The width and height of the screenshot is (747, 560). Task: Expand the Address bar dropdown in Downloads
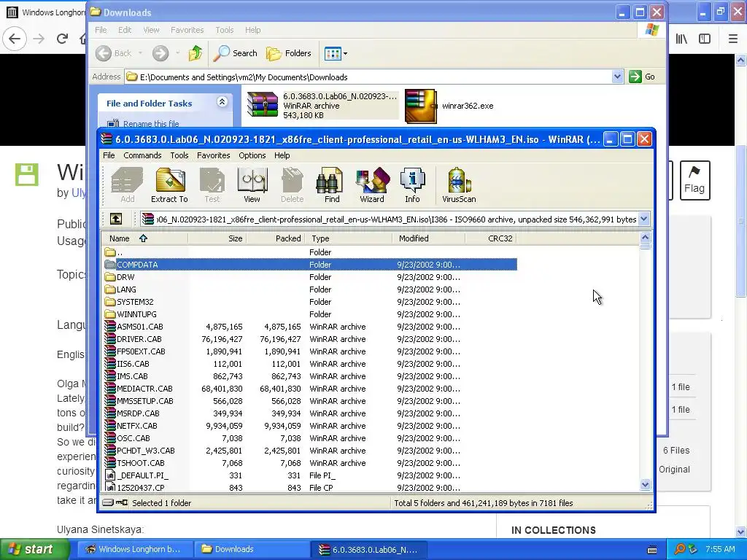point(617,77)
